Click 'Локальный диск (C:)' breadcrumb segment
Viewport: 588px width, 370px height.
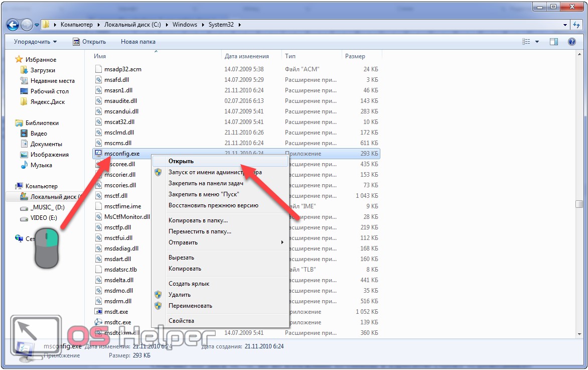pyautogui.click(x=132, y=25)
